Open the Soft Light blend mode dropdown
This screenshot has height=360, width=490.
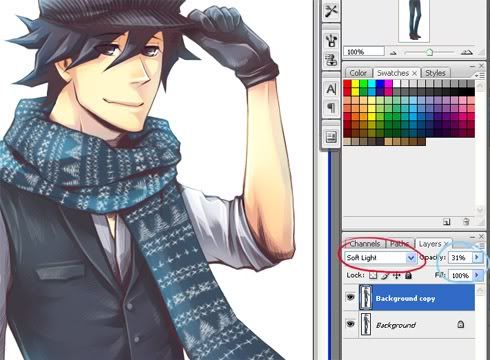pos(411,258)
